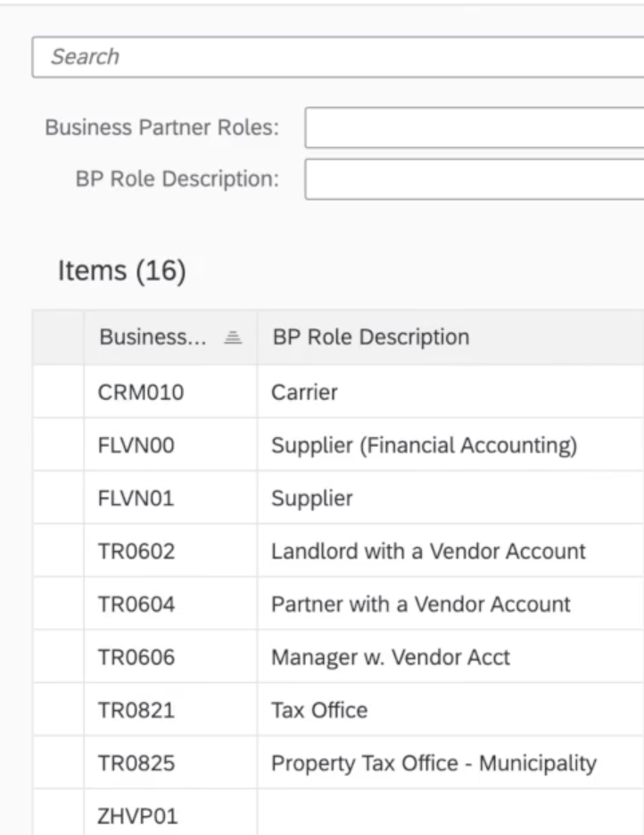Viewport: 644px width, 835px height.
Task: Choose Partner with a Vendor Account
Action: [420, 604]
